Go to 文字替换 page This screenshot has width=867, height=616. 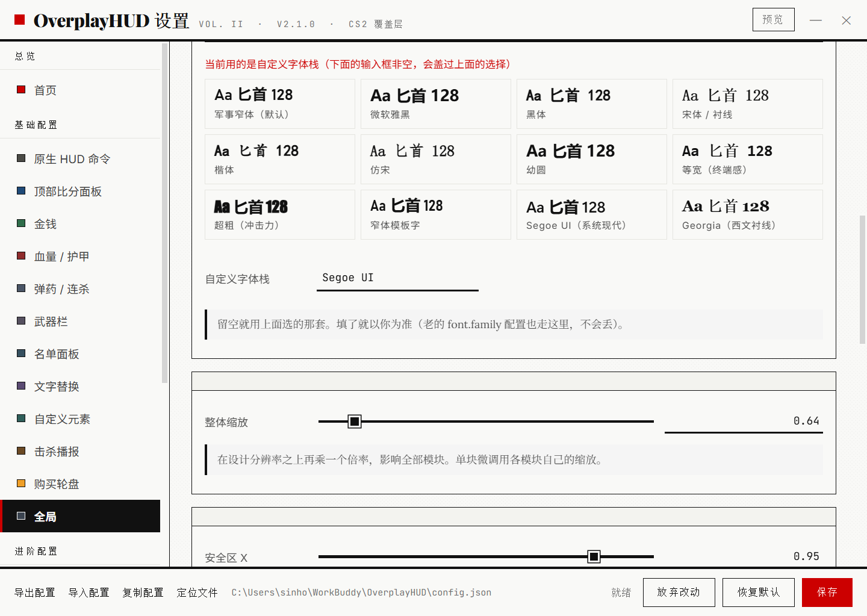pyautogui.click(x=81, y=387)
